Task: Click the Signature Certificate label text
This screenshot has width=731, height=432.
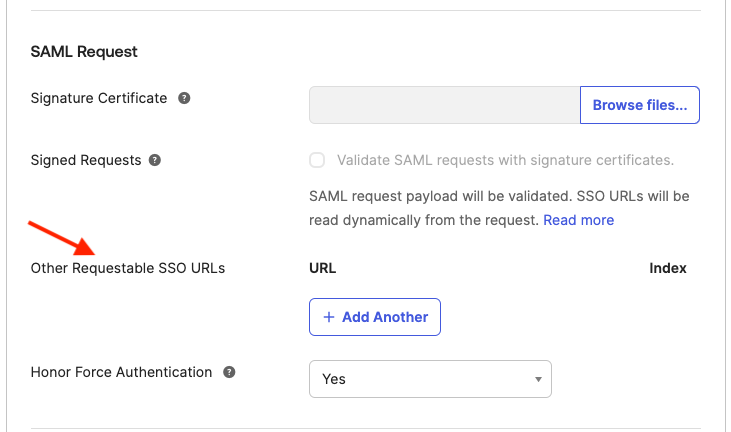Action: (99, 99)
